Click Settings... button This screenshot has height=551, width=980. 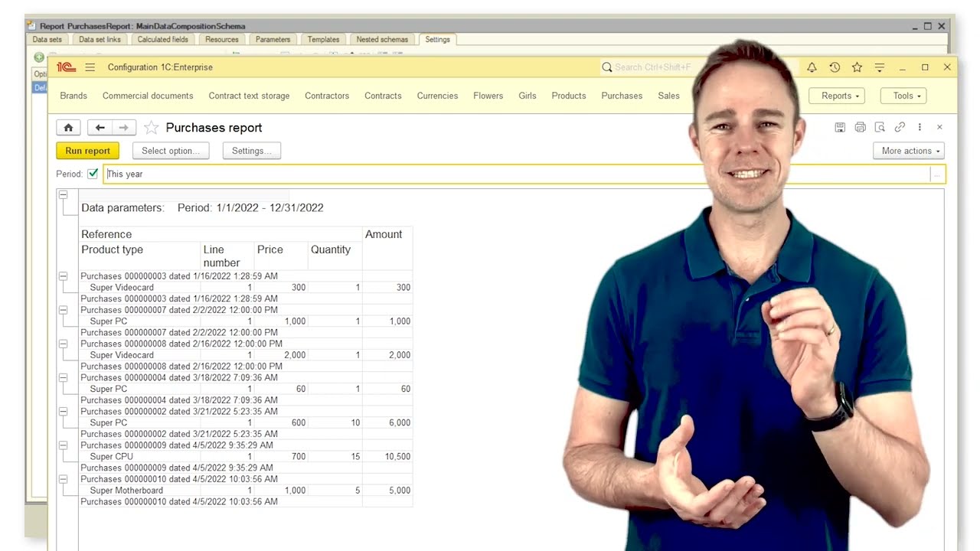[x=252, y=151]
